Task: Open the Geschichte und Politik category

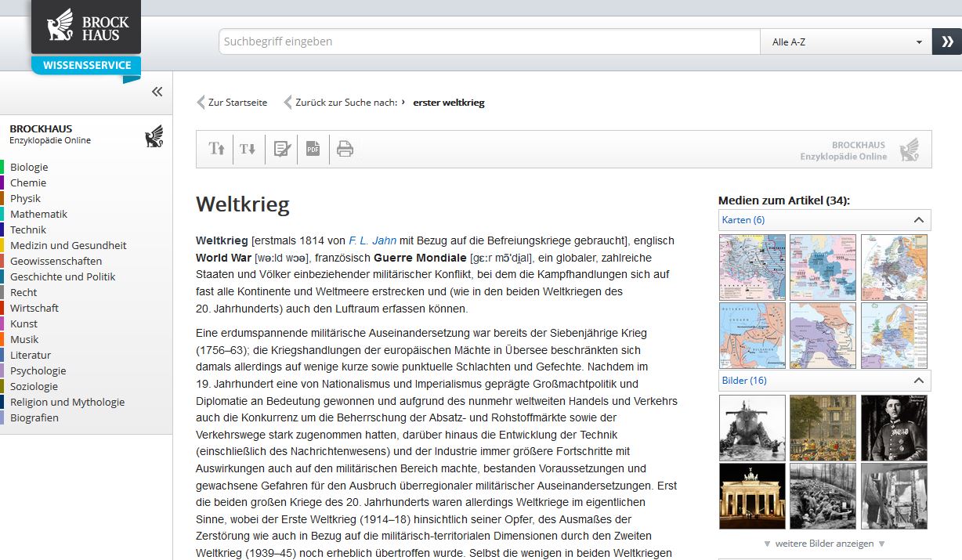Action: coord(63,276)
